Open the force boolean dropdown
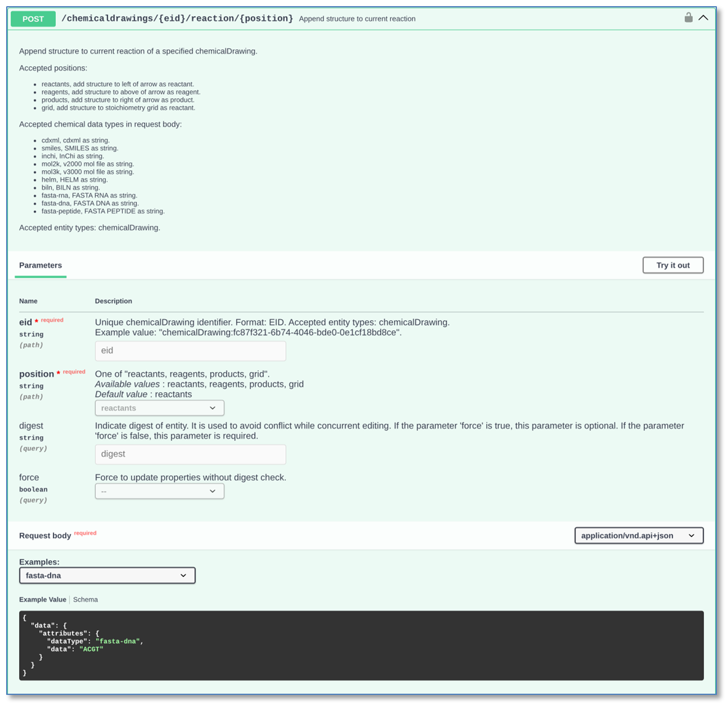The width and height of the screenshot is (728, 706). (159, 491)
